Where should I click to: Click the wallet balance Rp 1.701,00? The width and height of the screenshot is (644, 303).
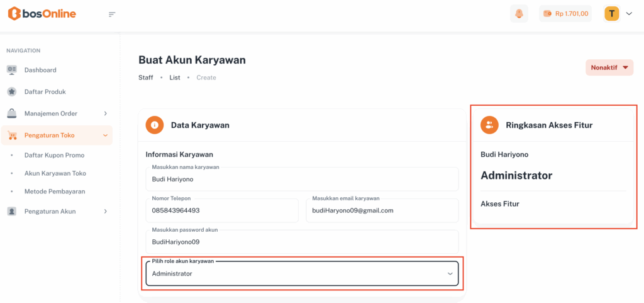click(x=565, y=14)
